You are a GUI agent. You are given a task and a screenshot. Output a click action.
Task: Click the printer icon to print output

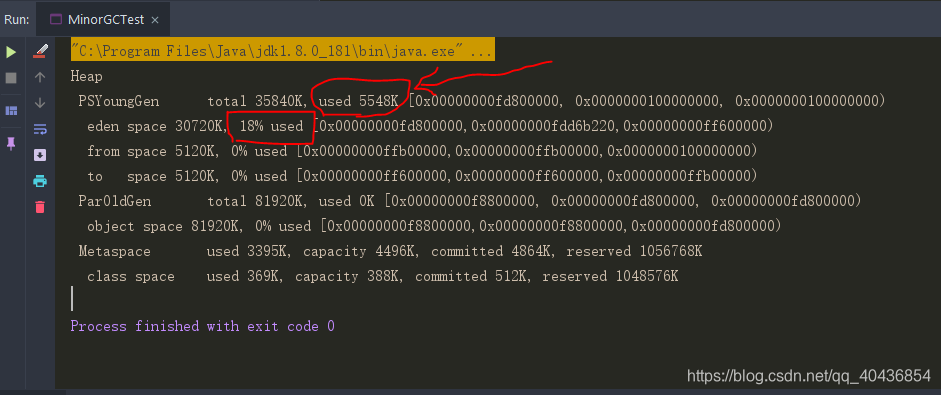tap(40, 181)
